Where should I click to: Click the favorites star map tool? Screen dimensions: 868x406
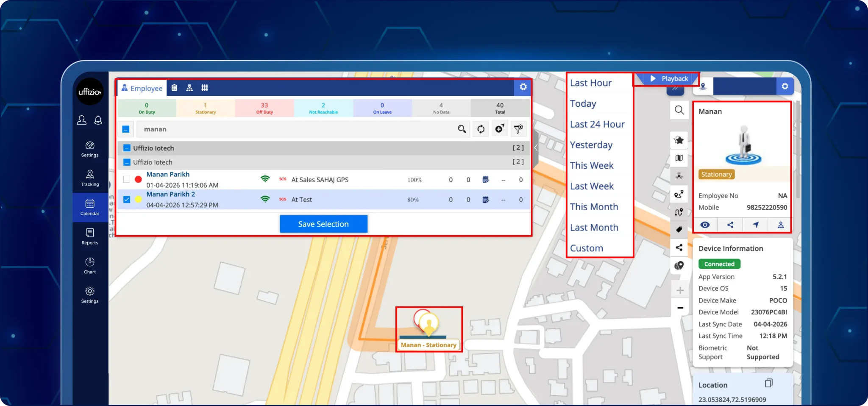click(x=679, y=140)
